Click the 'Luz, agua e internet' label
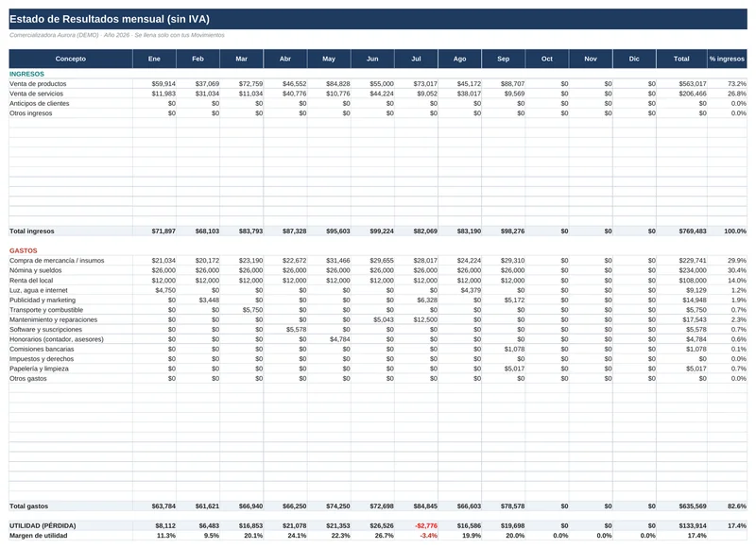The height and width of the screenshot is (549, 756). [x=39, y=290]
